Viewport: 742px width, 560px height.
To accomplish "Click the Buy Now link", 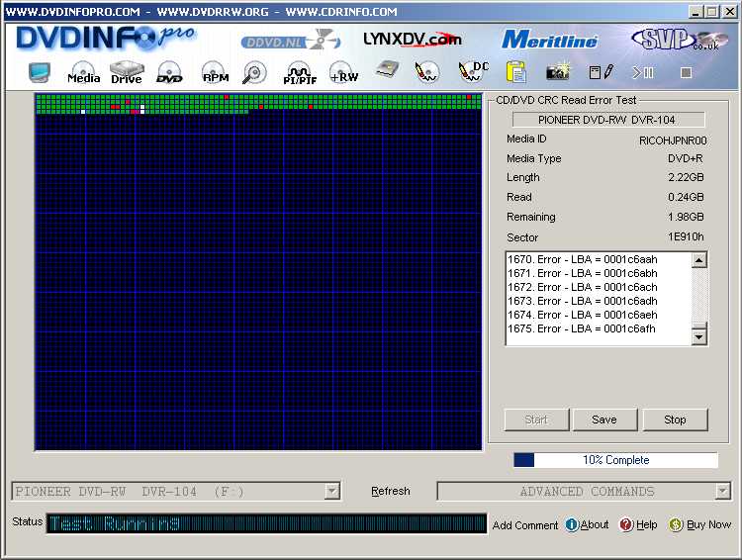I will coord(699,525).
